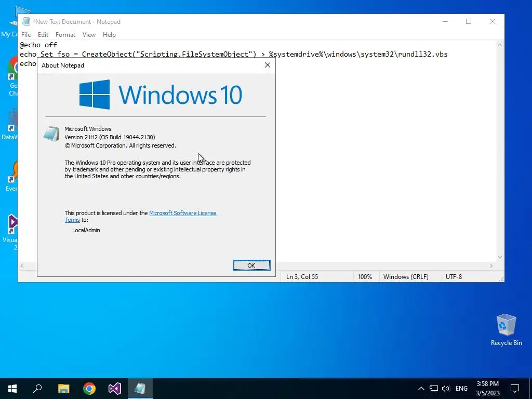The height and width of the screenshot is (399, 532).
Task: Open taskbar search magnifier
Action: click(37, 389)
